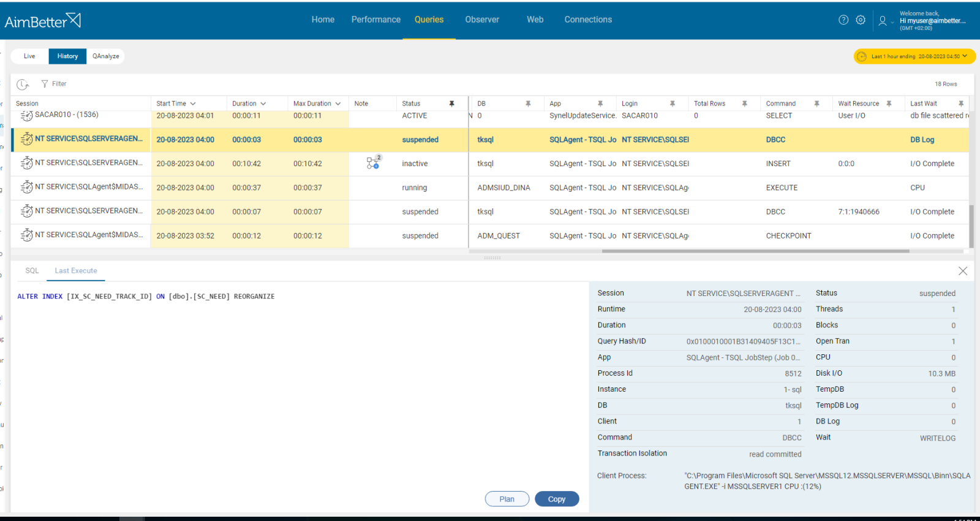The image size is (980, 521).
Task: Click the 'db file scattered' last wait cell
Action: coord(940,116)
